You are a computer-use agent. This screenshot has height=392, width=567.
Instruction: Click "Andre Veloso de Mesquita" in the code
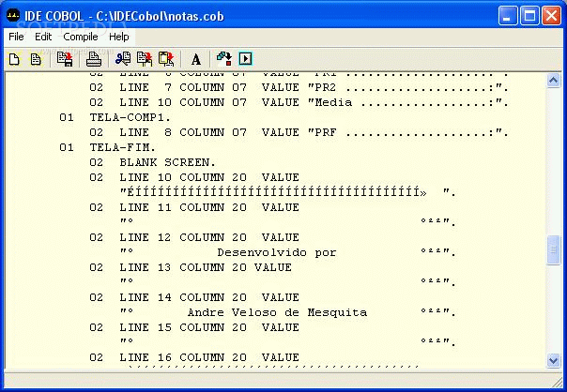tap(277, 312)
